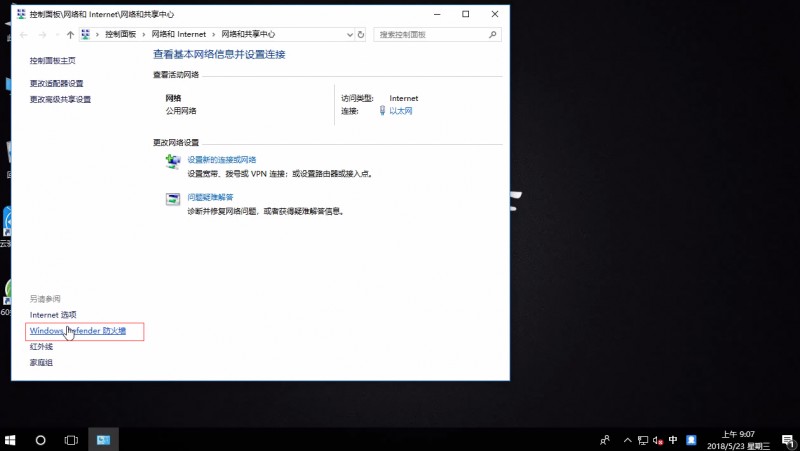Click the new connection setup icon

coord(173,161)
